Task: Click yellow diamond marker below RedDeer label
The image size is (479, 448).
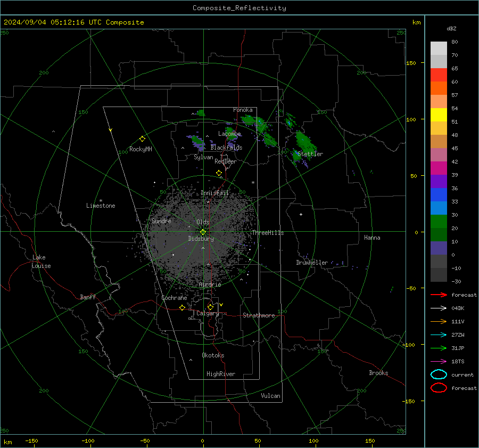Action: tap(219, 173)
